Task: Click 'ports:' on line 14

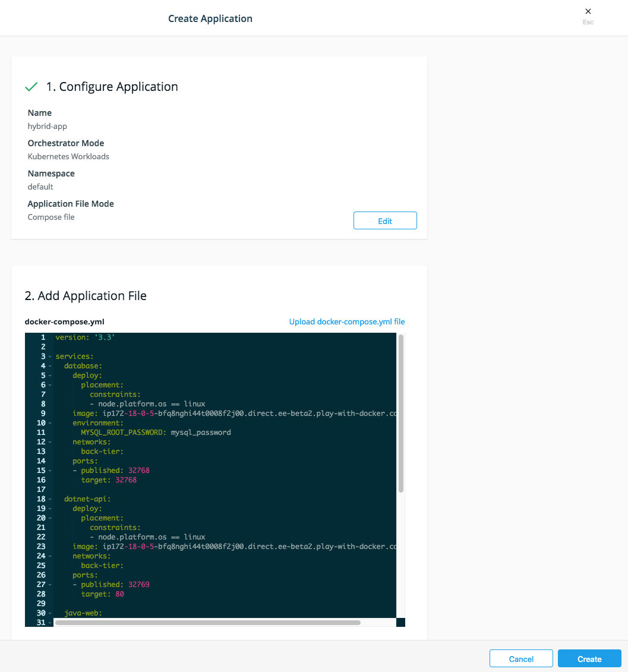Action: tap(85, 461)
